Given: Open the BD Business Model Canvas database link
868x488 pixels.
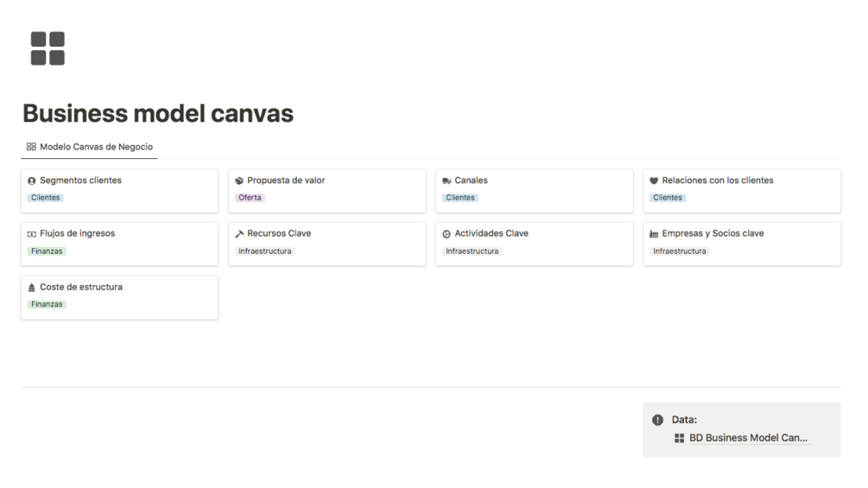Looking at the screenshot, I should tap(748, 438).
